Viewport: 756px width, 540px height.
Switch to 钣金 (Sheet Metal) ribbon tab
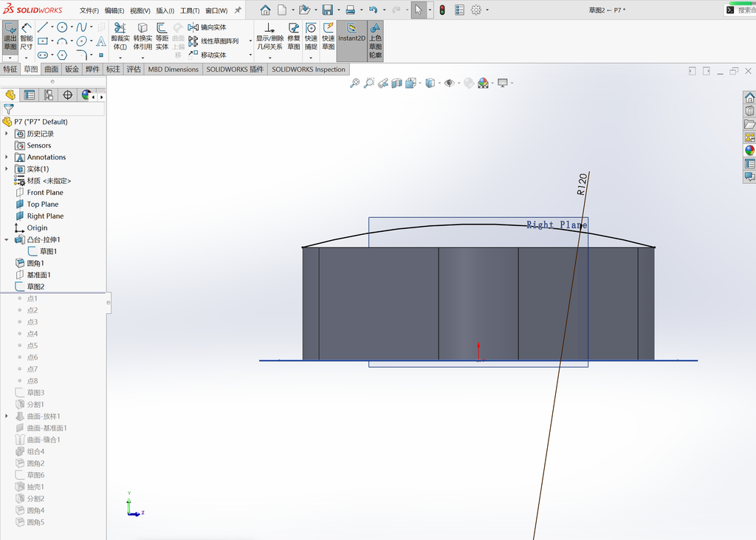[x=72, y=69]
